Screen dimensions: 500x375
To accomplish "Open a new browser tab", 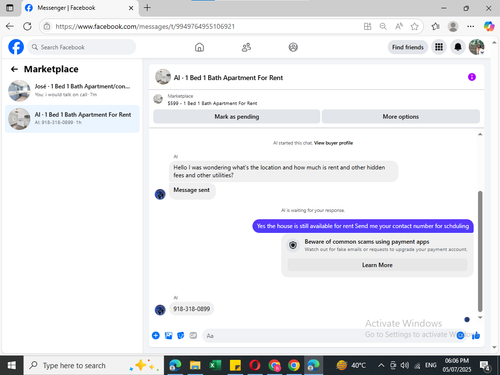I will coord(147,8).
